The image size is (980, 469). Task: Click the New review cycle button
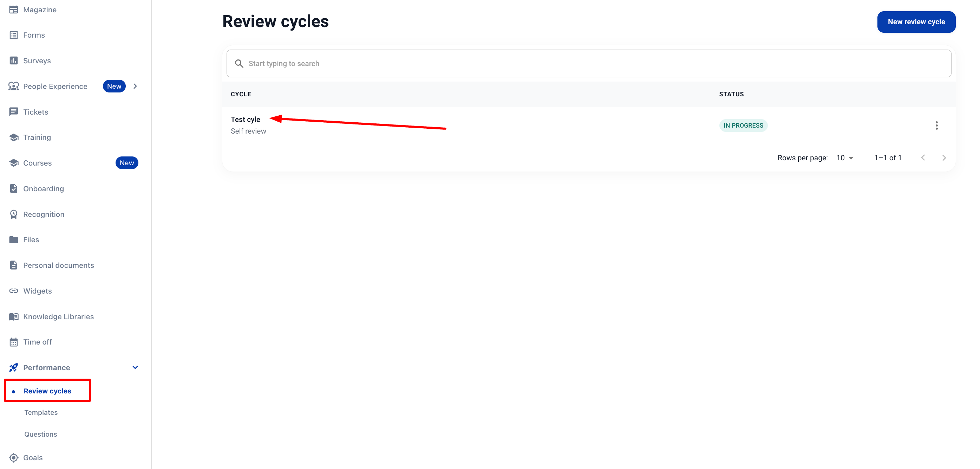(916, 22)
